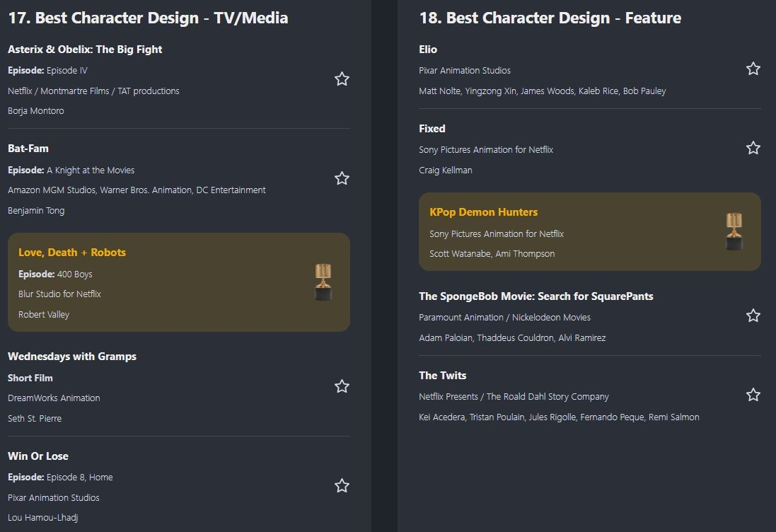Click the Elio nominee title

[x=428, y=50]
